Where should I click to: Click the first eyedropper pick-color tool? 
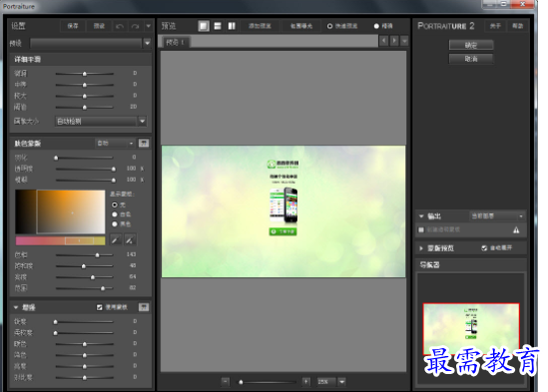(x=116, y=239)
